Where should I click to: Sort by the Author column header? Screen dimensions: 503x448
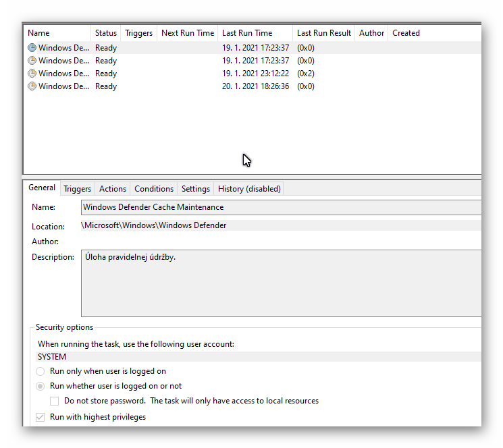click(371, 33)
